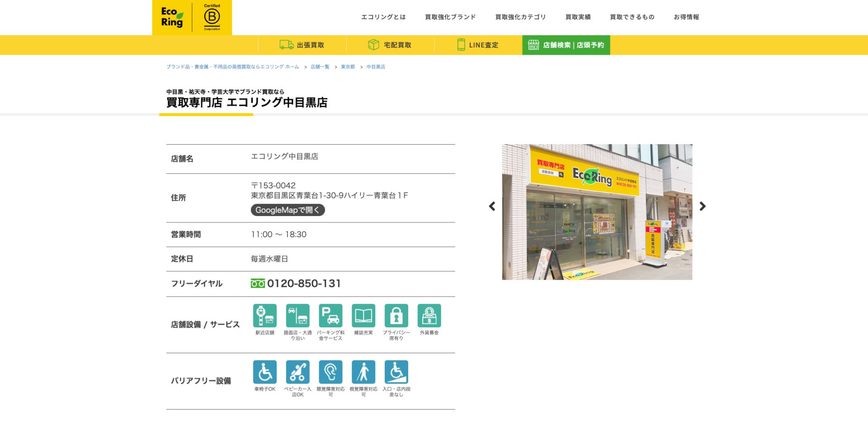Show previous store photo with left arrow
This screenshot has width=868, height=434.
tap(492, 206)
